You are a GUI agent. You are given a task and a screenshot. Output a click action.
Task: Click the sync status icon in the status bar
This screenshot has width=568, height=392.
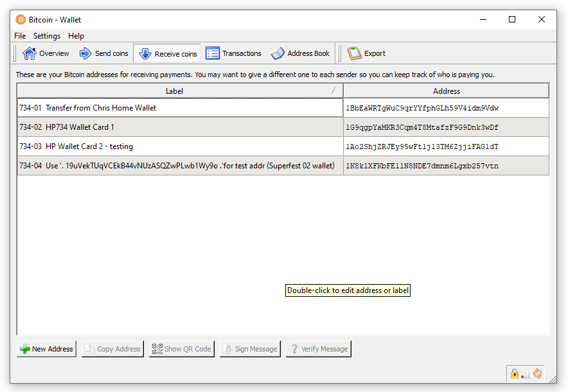click(x=538, y=373)
